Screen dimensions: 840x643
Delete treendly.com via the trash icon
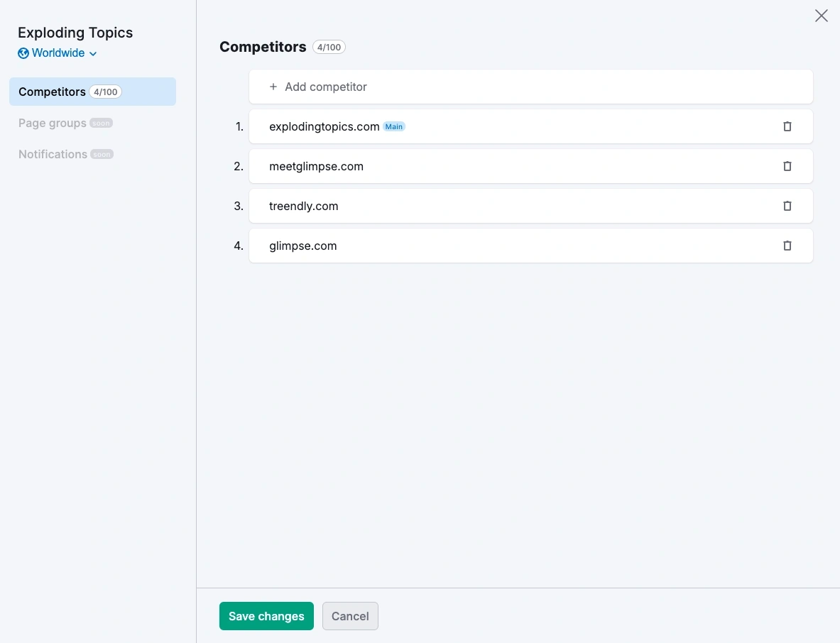[x=787, y=206]
